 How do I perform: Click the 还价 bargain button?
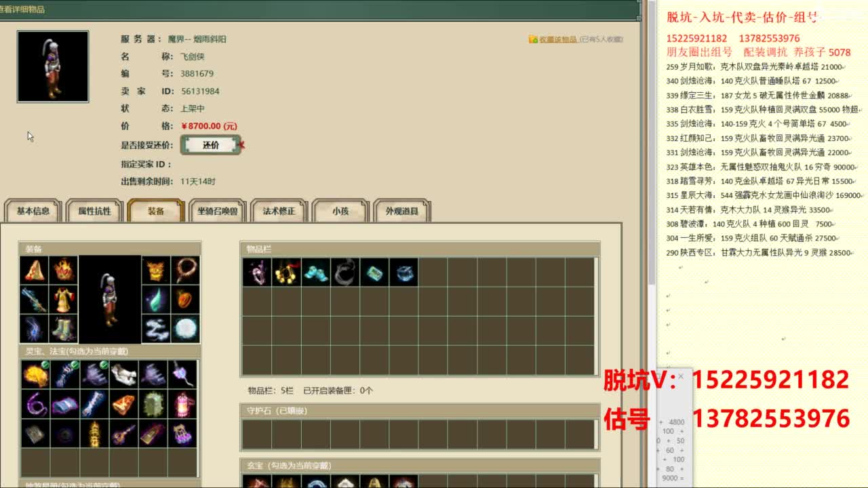211,144
